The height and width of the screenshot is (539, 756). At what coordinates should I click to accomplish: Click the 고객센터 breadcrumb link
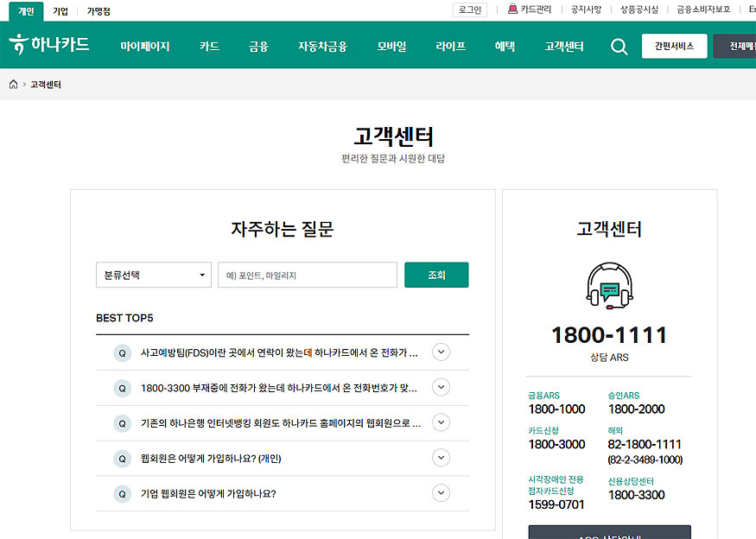coord(46,85)
